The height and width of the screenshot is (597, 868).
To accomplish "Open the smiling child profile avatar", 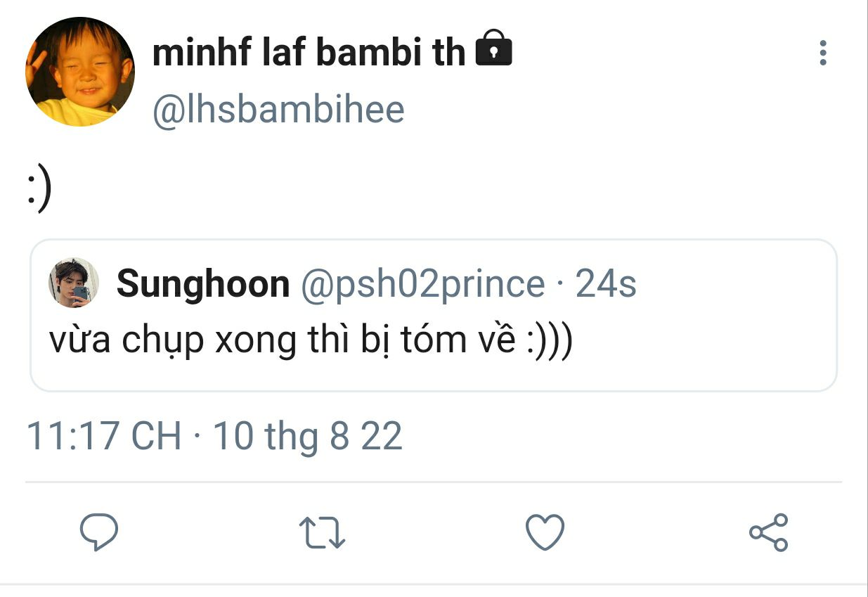I will click(x=79, y=72).
